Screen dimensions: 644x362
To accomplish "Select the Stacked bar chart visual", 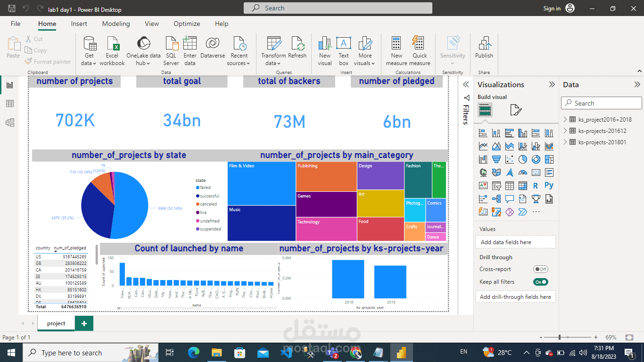I will (x=483, y=133).
